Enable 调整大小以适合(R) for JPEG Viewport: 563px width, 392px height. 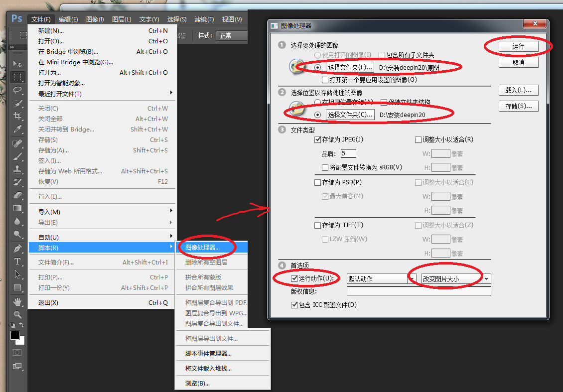point(418,139)
